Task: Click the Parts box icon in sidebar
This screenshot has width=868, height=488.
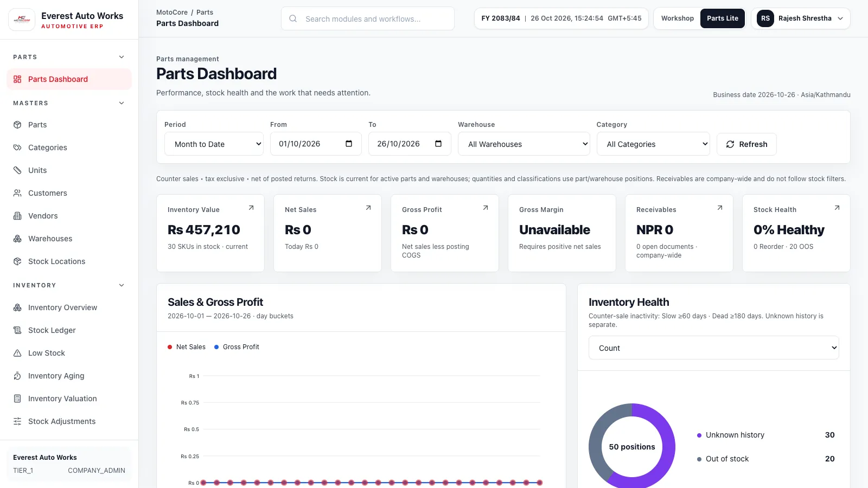Action: coord(17,125)
